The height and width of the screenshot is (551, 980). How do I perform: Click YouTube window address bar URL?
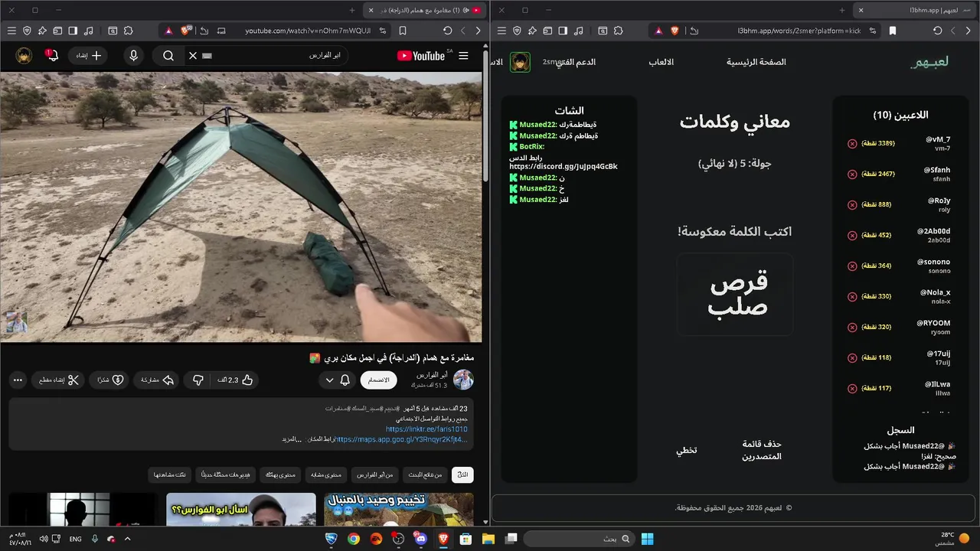(308, 31)
